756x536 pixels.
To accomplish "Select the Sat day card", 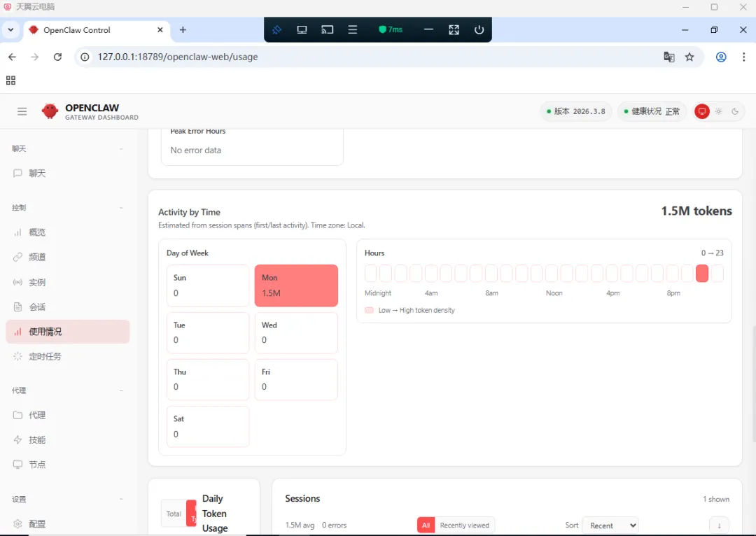I will point(208,427).
